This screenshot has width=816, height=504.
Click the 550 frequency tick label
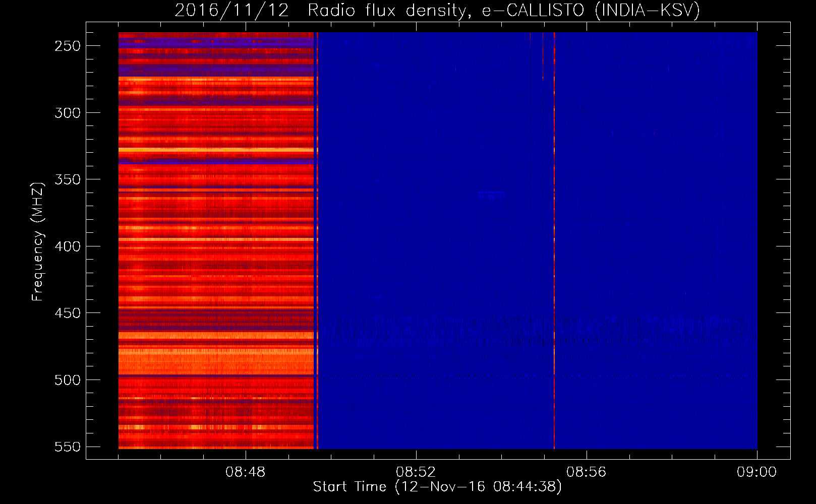point(68,447)
